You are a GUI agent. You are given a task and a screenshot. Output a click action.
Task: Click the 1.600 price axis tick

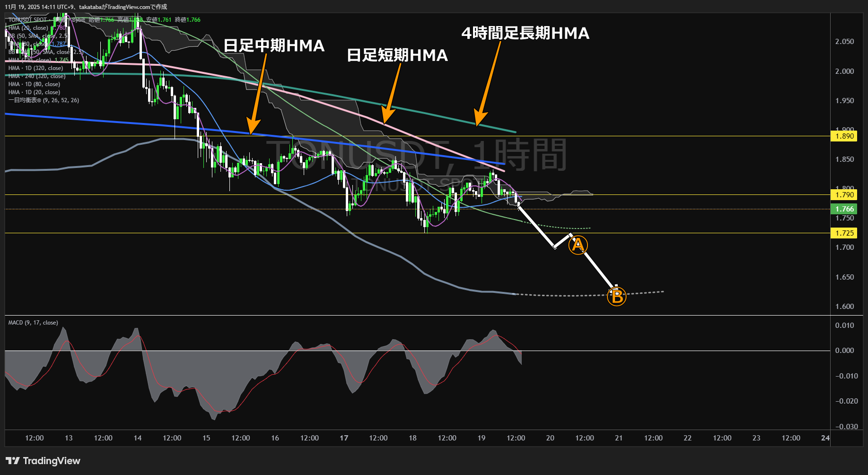(845, 307)
